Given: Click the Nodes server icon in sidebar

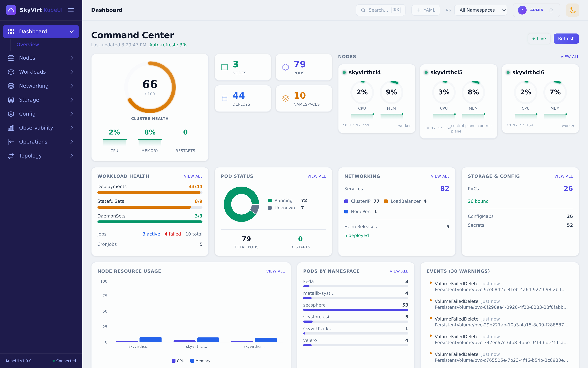Looking at the screenshot, I should (11, 58).
